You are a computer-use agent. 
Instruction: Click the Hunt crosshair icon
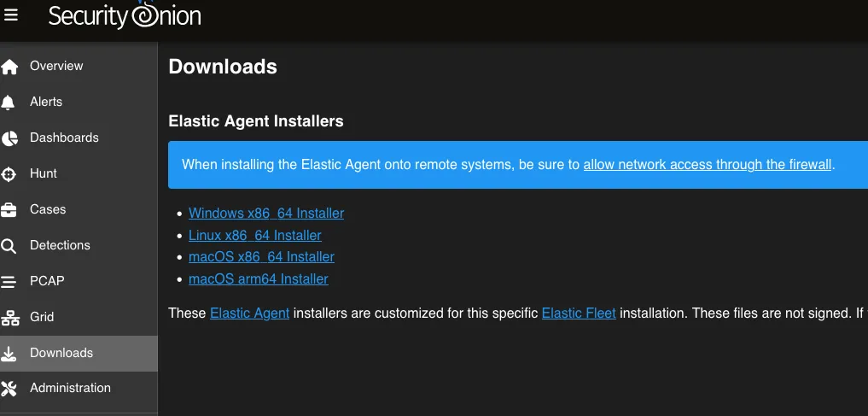[9, 174]
